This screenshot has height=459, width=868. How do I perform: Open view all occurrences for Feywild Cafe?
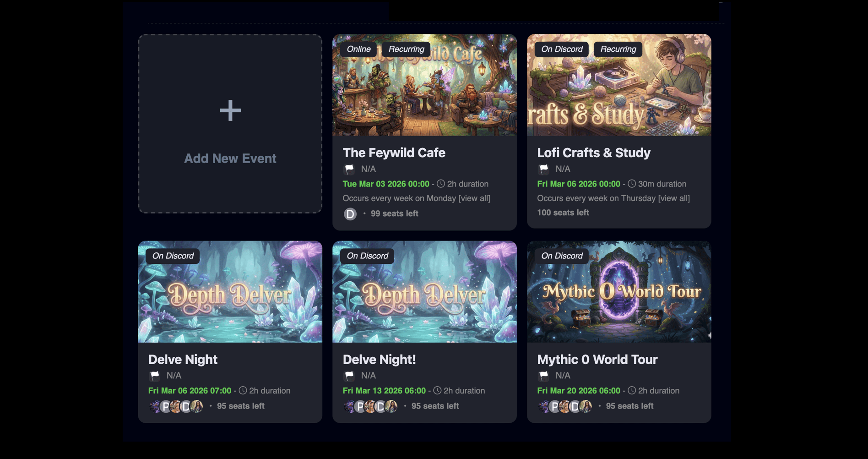(474, 198)
